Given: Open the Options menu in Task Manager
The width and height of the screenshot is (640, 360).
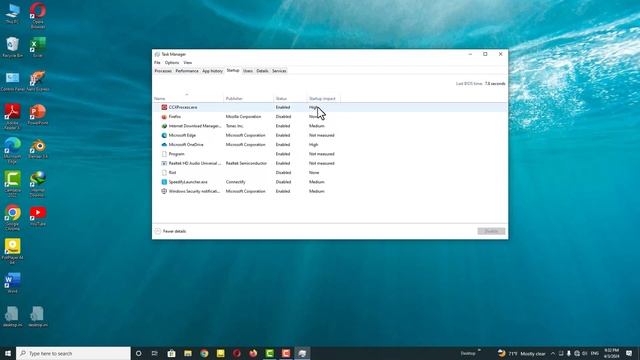Looking at the screenshot, I should (x=172, y=63).
